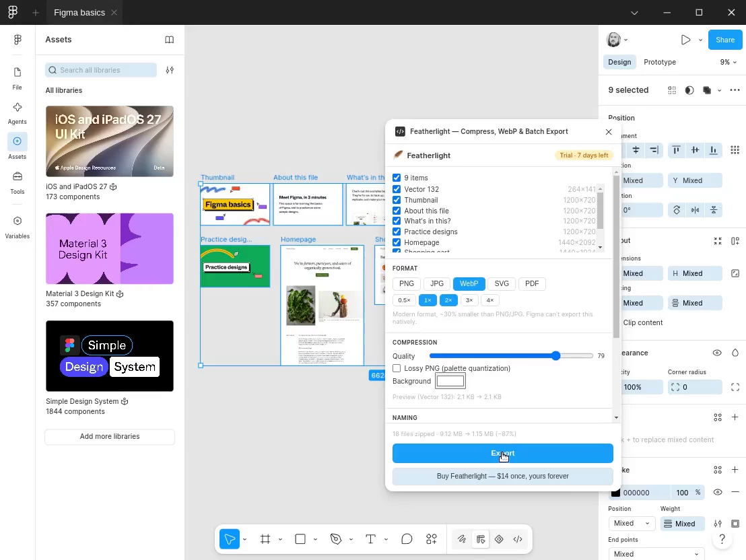Select the SVG format
The width and height of the screenshot is (746, 560).
[502, 283]
